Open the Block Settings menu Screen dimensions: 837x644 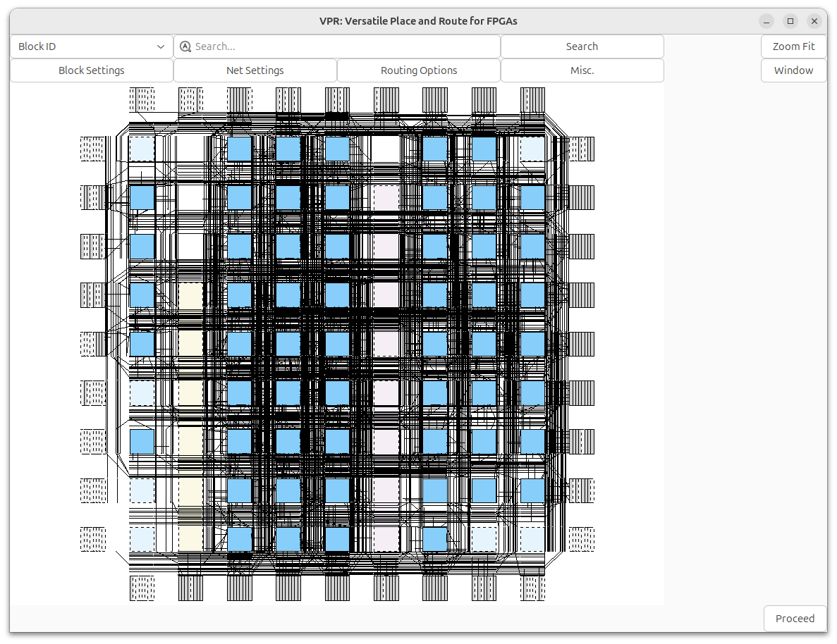tap(92, 70)
